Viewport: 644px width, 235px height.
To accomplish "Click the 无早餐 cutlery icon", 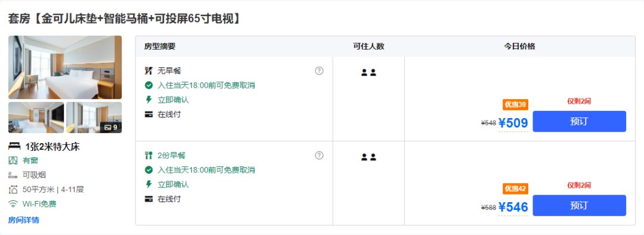I will (148, 70).
